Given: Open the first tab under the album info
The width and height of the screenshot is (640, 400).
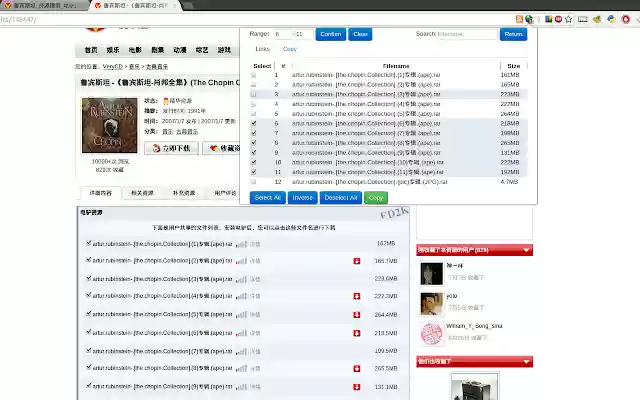Looking at the screenshot, I should pyautogui.click(x=100, y=193).
